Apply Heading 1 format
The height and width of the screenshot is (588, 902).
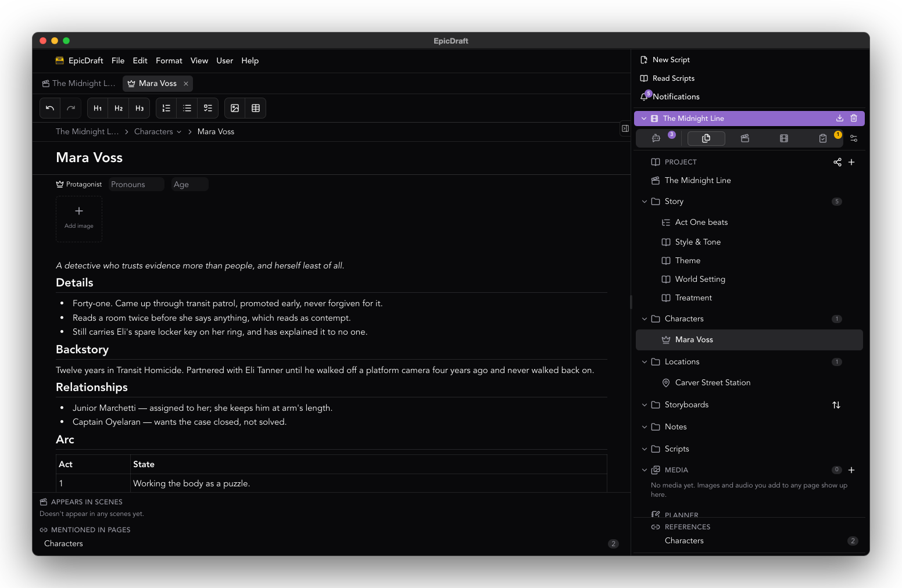pos(98,108)
